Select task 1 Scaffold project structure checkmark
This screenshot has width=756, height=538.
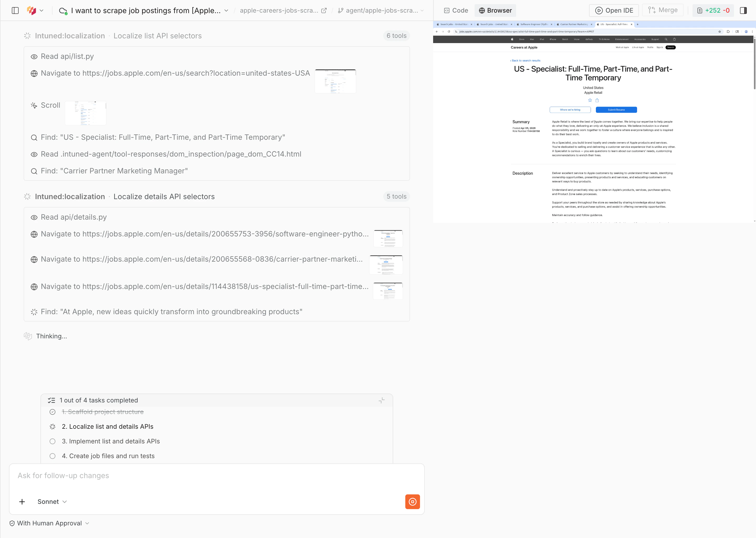(52, 412)
